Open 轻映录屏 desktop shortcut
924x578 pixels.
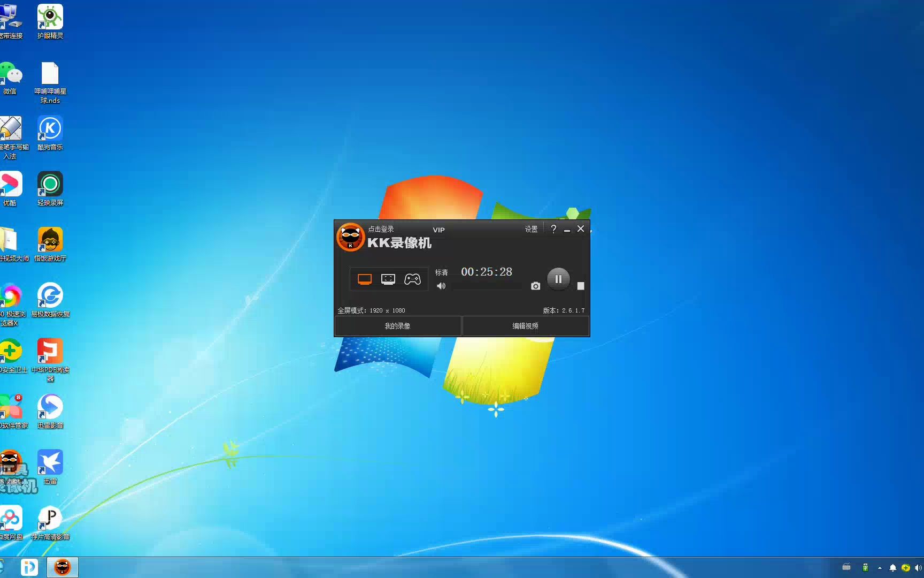click(50, 188)
